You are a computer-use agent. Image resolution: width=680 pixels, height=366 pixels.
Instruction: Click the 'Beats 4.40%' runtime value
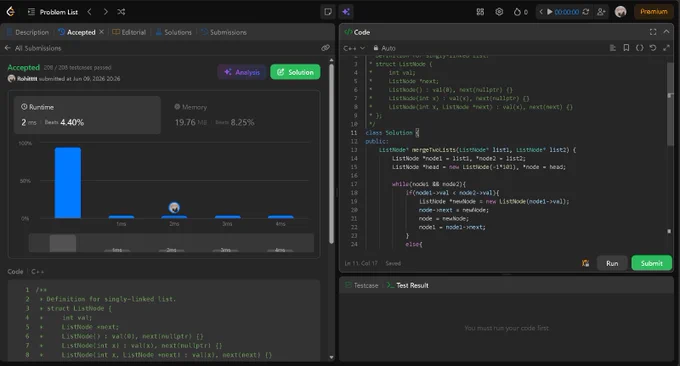pos(64,123)
